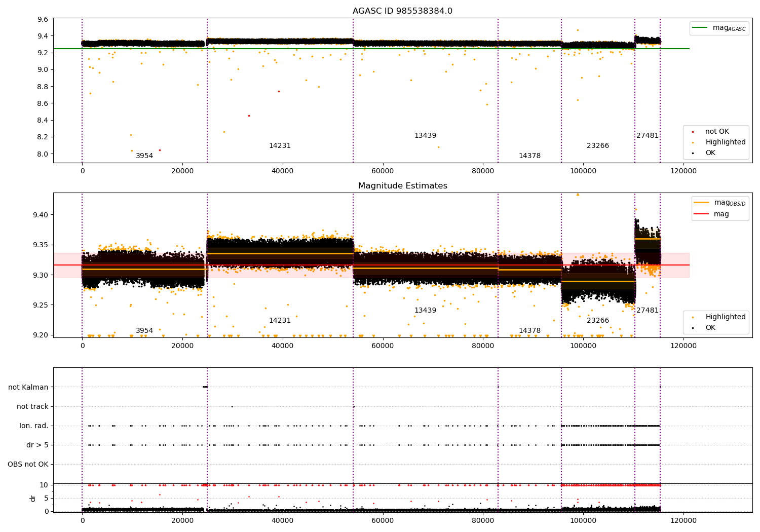Click the horizontal green mag AGASC line
Screen dimensions: 760x532
[371, 49]
